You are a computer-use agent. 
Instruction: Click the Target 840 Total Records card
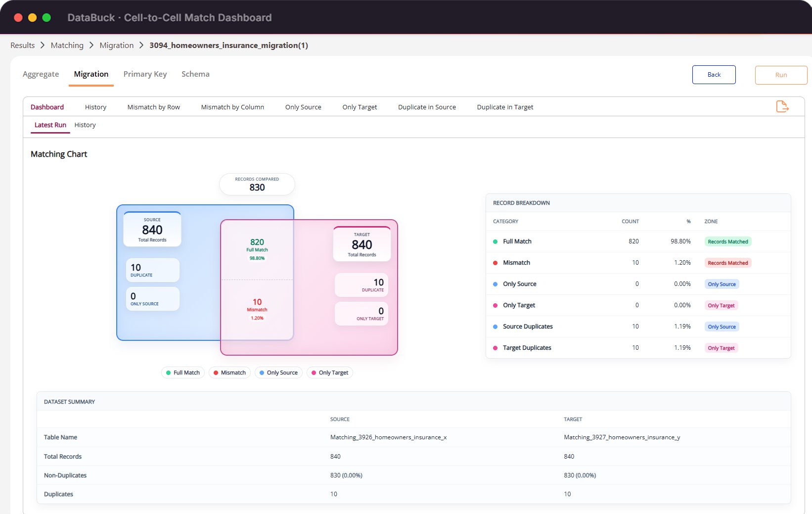(362, 244)
